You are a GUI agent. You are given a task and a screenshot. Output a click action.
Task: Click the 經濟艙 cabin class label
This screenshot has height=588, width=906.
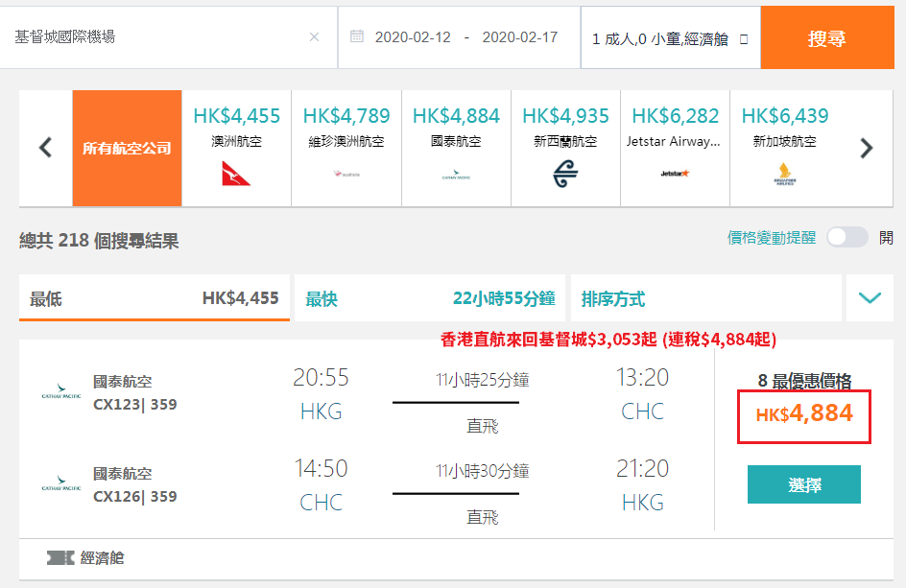tap(103, 558)
